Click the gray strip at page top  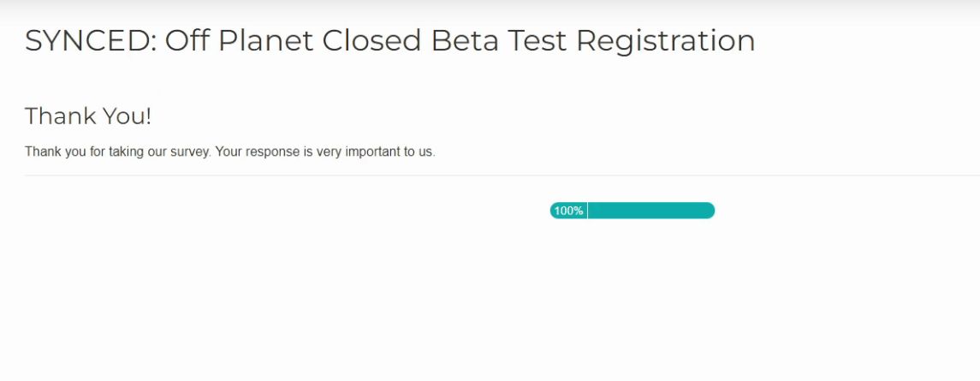click(490, 9)
